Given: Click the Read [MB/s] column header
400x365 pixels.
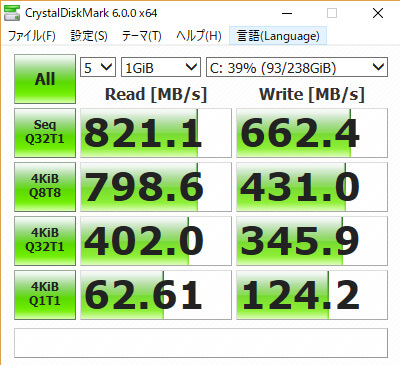Looking at the screenshot, I should point(156,94).
